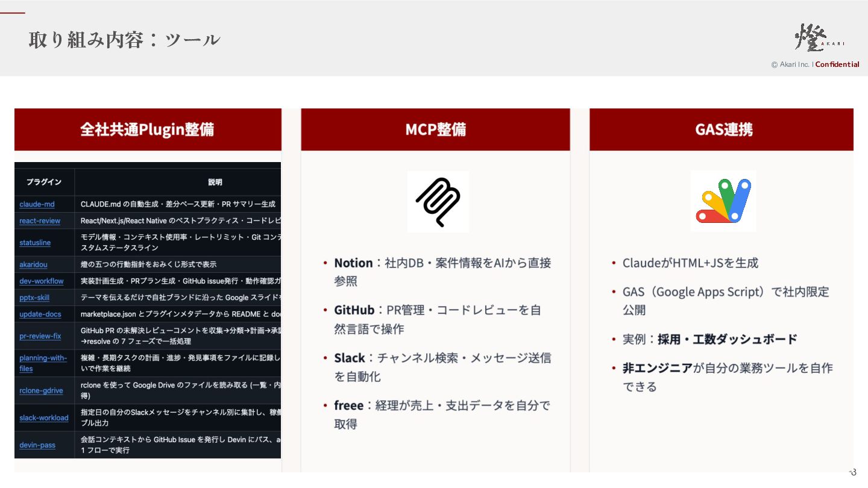Click the slide title 取り組み内容：ツール
The width and height of the screenshot is (868, 488).
pyautogui.click(x=124, y=40)
